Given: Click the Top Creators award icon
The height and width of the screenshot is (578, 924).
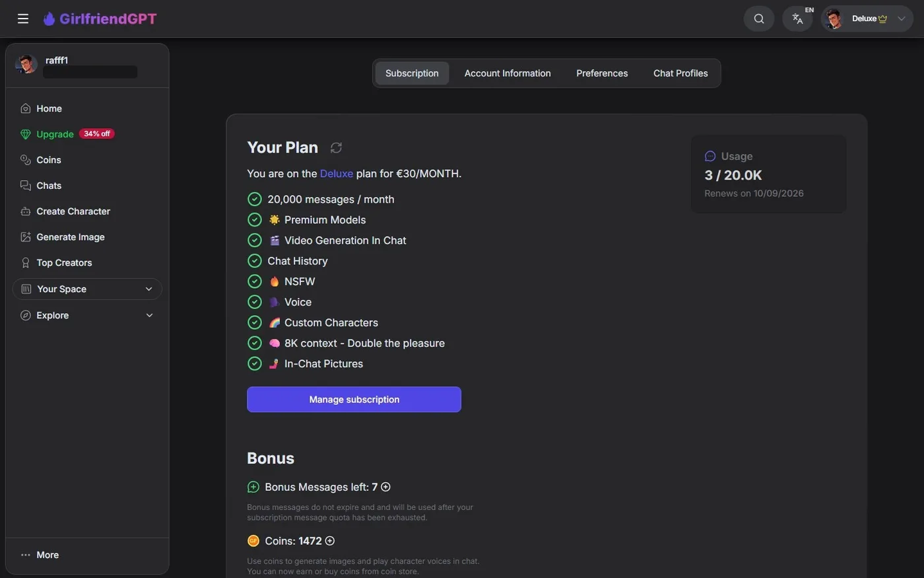Looking at the screenshot, I should pos(26,263).
